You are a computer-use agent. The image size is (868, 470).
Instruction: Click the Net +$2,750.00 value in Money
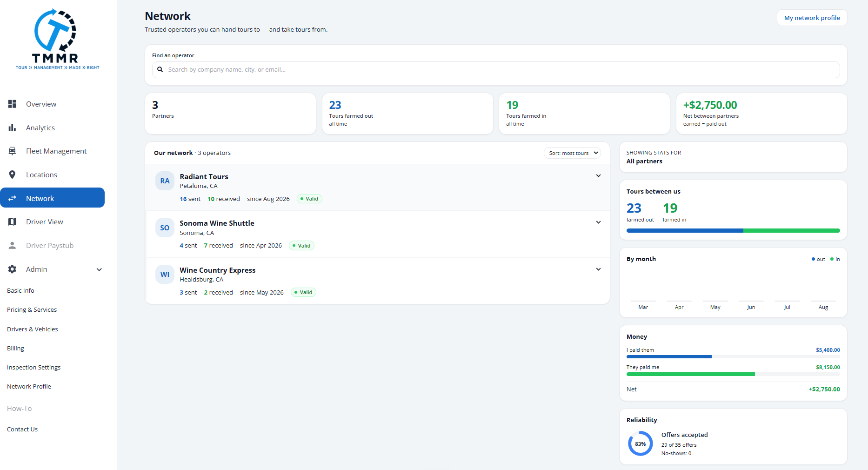[824, 389]
